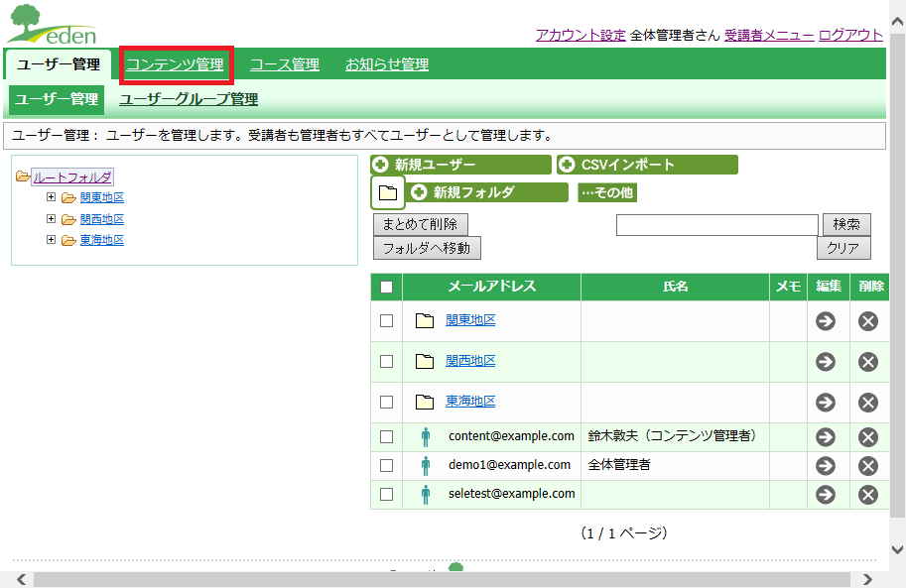906x588 pixels.
Task: Check the box for seletest@example.com
Action: (387, 495)
